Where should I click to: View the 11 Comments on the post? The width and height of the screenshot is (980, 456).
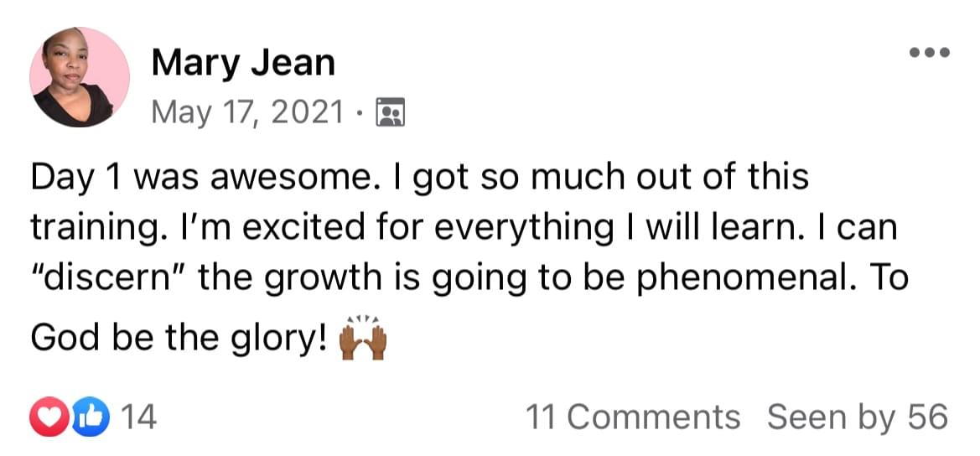pos(633,417)
